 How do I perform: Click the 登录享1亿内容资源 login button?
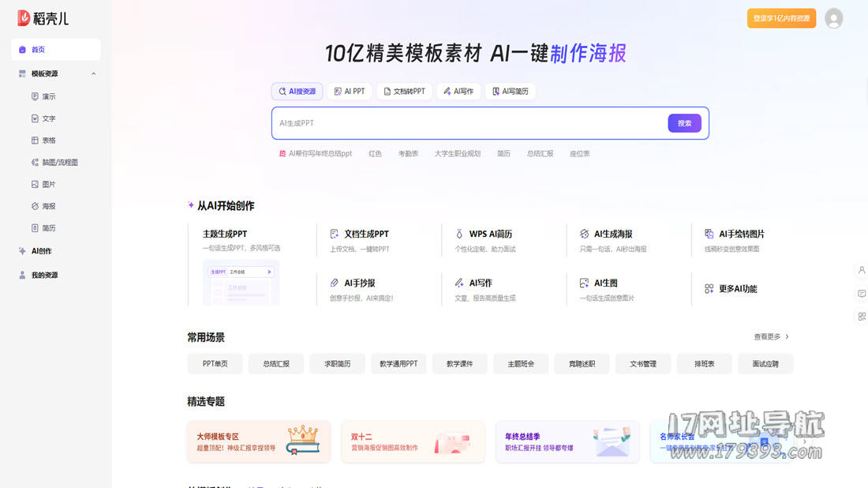click(781, 18)
